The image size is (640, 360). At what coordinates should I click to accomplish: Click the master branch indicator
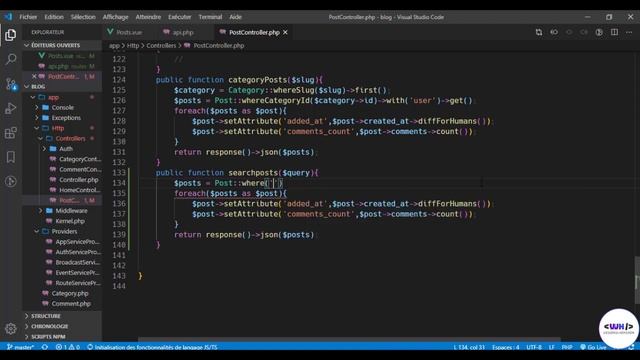point(20,347)
